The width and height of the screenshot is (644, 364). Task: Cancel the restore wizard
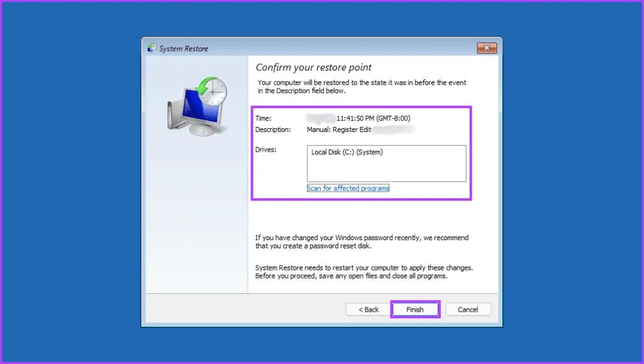click(468, 309)
